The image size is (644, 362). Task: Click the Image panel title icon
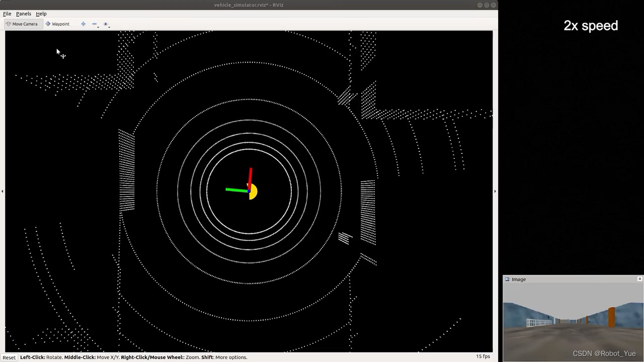(507, 280)
